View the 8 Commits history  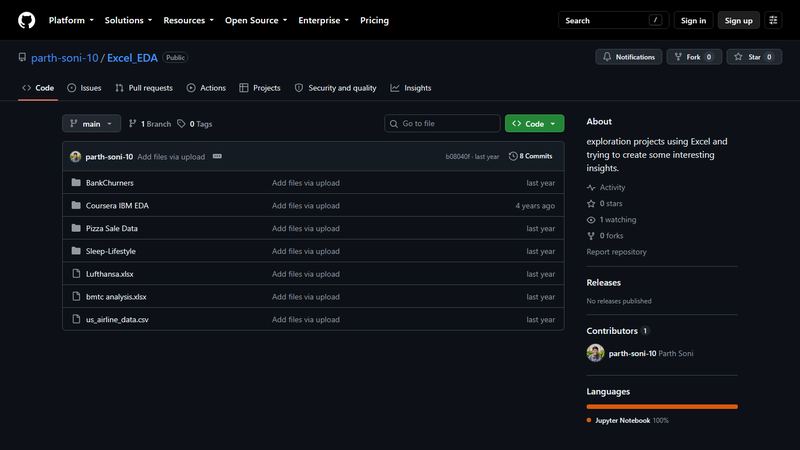tap(531, 156)
